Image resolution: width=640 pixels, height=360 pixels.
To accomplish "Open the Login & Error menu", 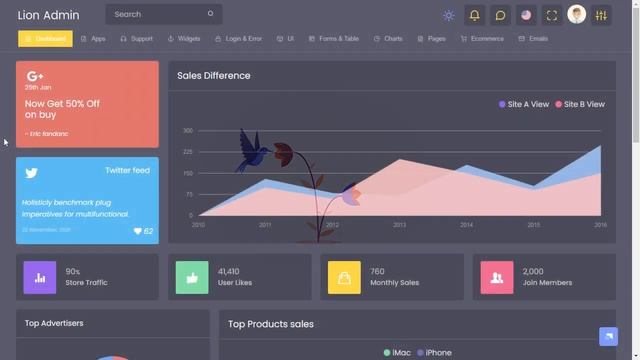I will 238,39.
